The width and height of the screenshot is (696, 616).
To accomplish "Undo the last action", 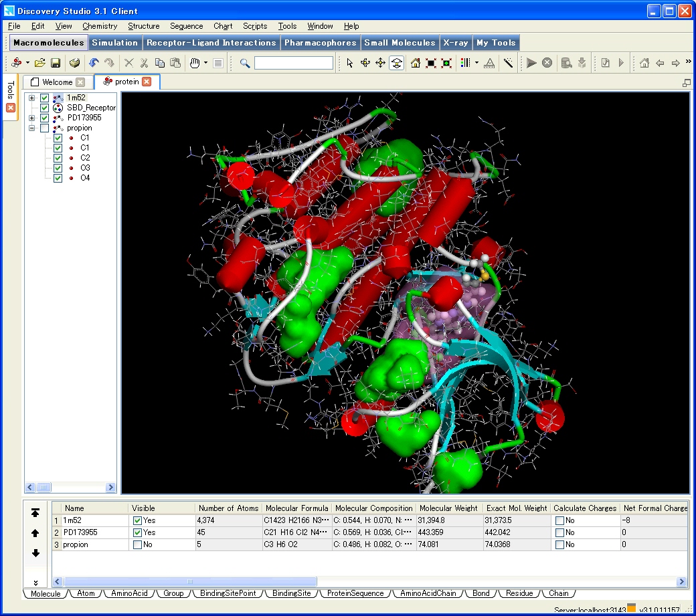I will (x=94, y=63).
